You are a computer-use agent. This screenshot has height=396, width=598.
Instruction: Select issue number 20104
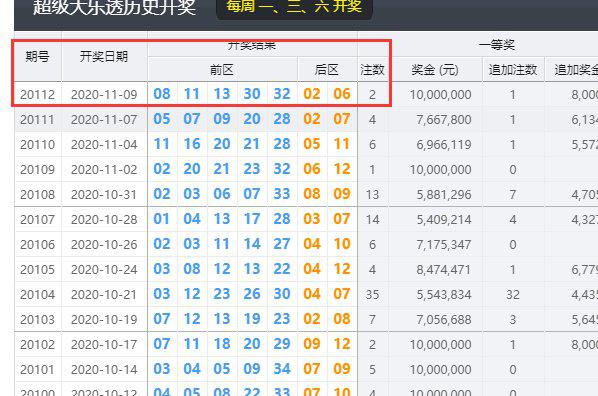point(37,295)
